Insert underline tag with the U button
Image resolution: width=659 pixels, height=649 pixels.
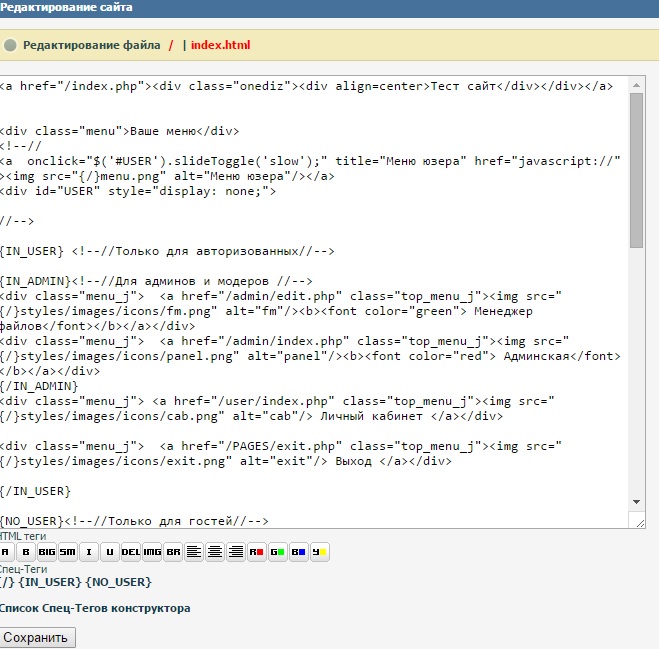click(110, 552)
